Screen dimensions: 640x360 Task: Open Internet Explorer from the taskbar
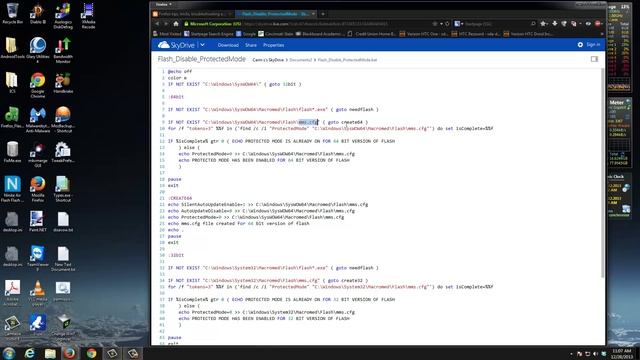point(29,353)
